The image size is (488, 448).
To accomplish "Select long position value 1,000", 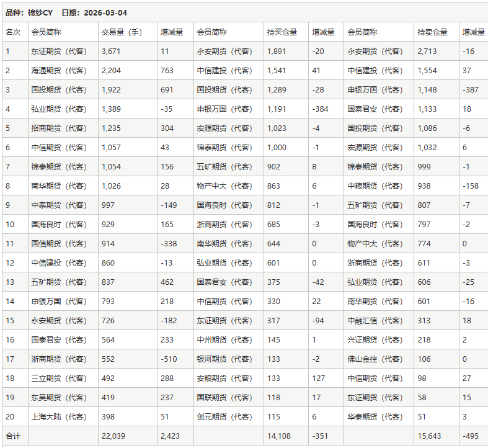I will pyautogui.click(x=277, y=148).
